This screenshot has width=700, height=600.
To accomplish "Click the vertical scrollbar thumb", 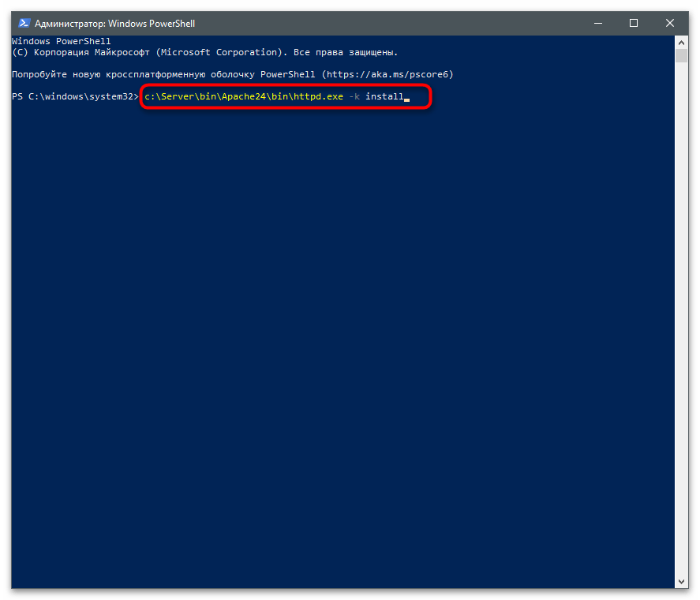I will click(x=682, y=57).
